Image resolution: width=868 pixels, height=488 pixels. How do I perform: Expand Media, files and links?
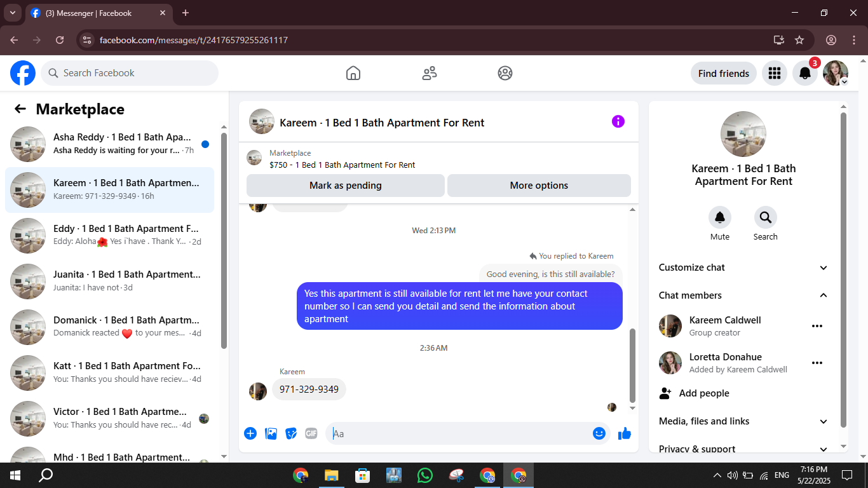tap(743, 421)
